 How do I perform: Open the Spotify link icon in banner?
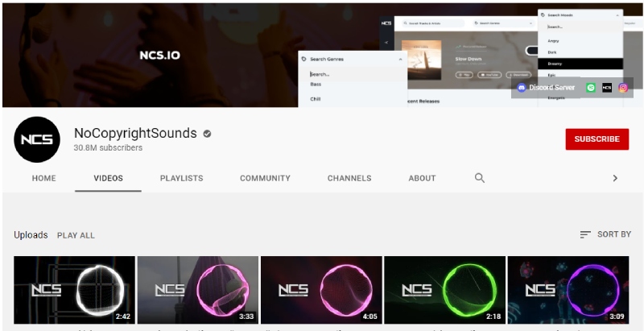point(591,88)
